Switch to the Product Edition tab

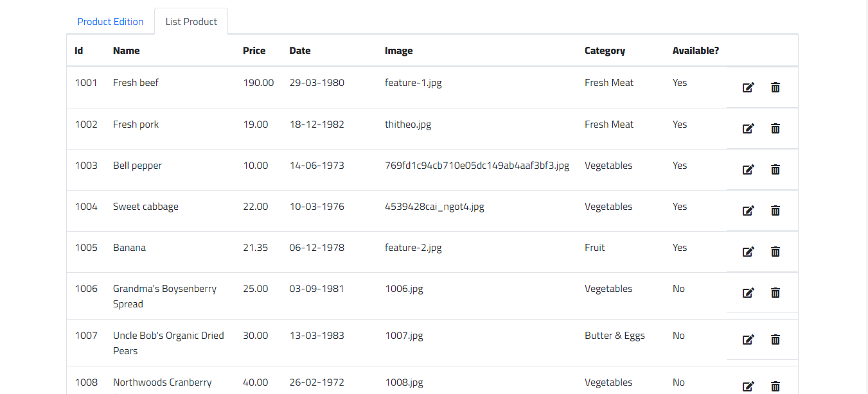110,21
